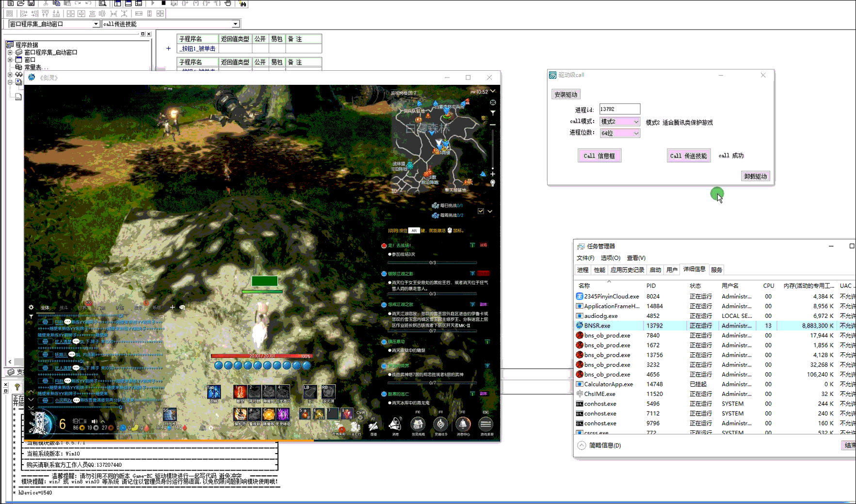This screenshot has width=856, height=504.
Task: Click the chat settings gear icon
Action: (31, 307)
